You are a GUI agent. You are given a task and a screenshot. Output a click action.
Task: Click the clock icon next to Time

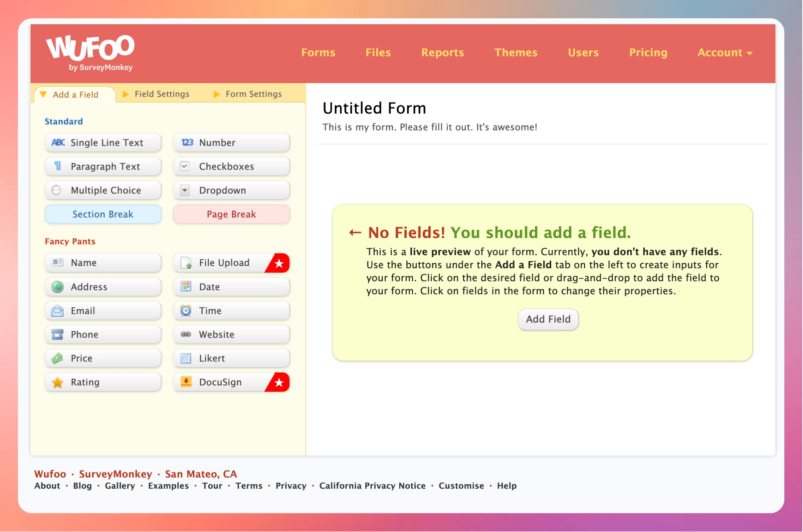(186, 310)
